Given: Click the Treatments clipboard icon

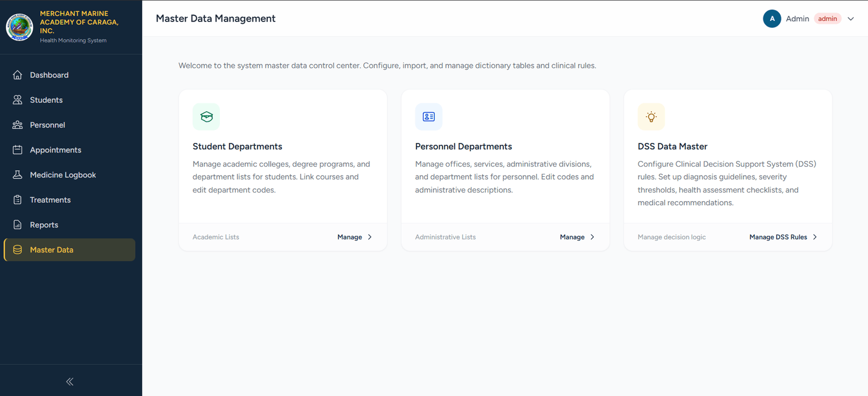Looking at the screenshot, I should 18,200.
